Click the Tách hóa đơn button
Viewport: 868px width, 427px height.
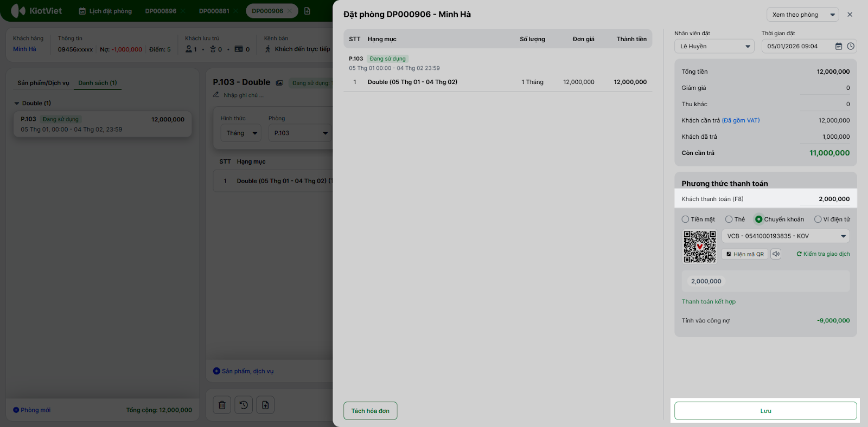[370, 411]
